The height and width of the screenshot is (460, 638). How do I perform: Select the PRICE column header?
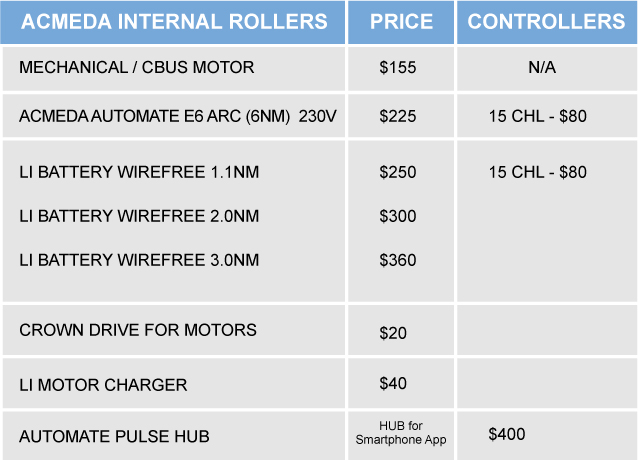(400, 21)
